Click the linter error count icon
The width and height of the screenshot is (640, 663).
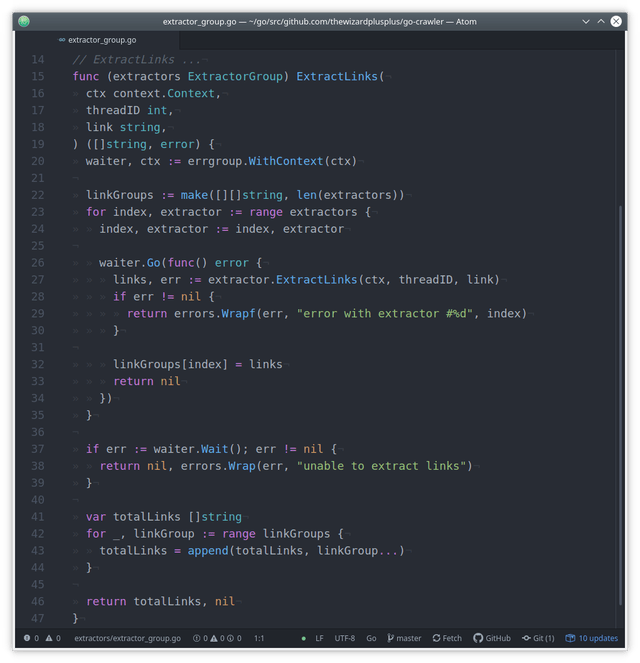coord(27,638)
